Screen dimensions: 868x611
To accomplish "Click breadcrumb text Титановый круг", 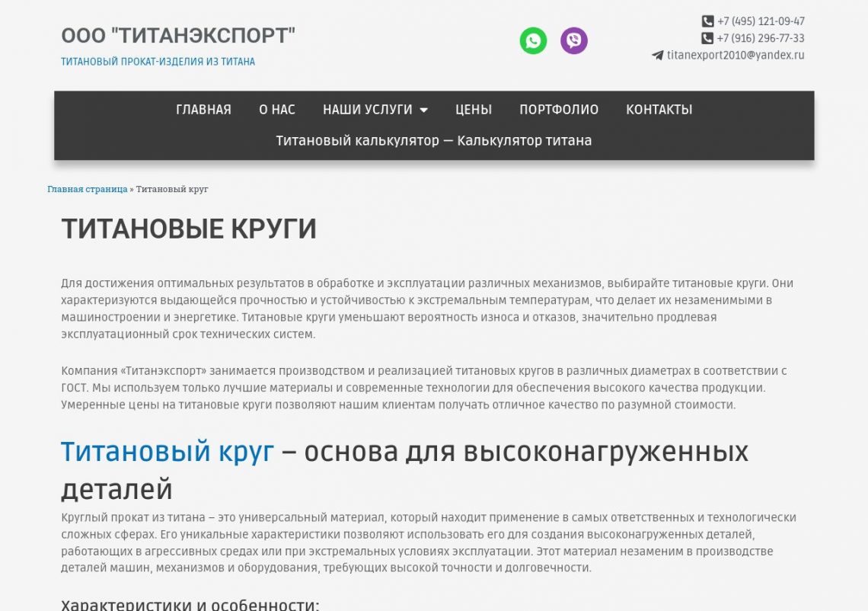I will [172, 189].
